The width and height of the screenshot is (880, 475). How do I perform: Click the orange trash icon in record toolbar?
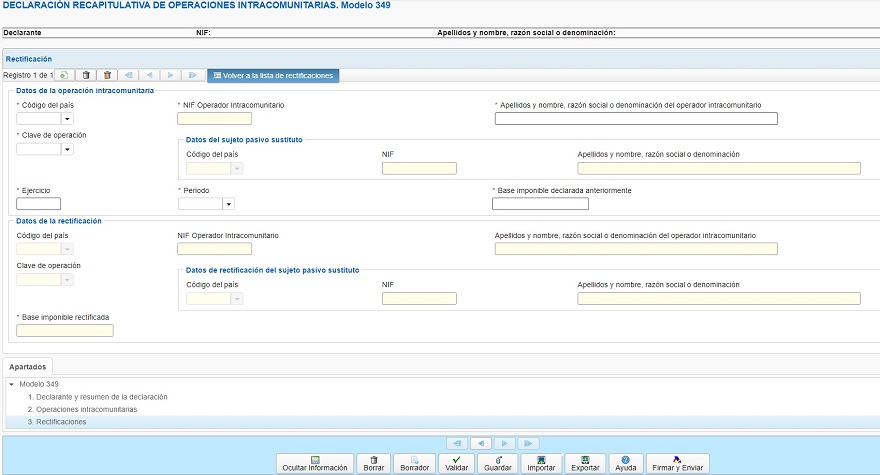[107, 75]
